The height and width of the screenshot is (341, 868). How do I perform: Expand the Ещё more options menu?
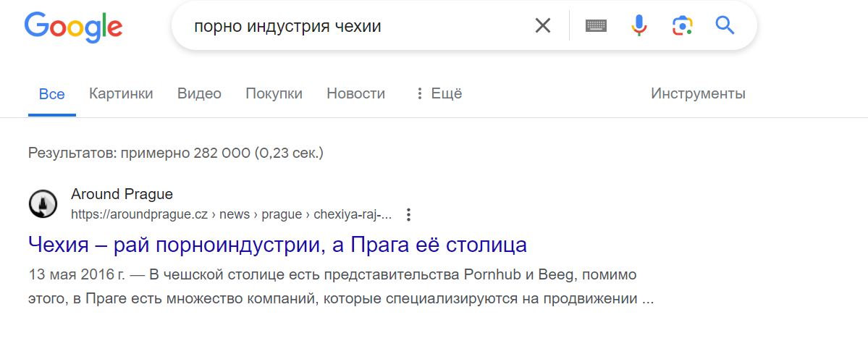[x=439, y=93]
